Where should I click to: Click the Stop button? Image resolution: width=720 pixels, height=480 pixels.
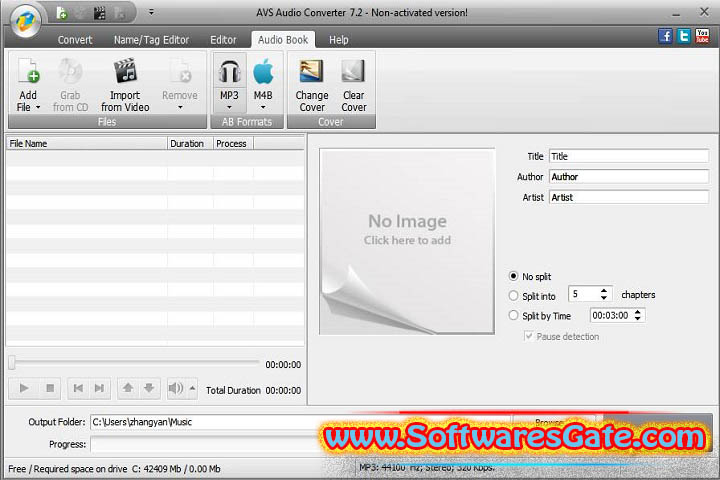(50, 389)
